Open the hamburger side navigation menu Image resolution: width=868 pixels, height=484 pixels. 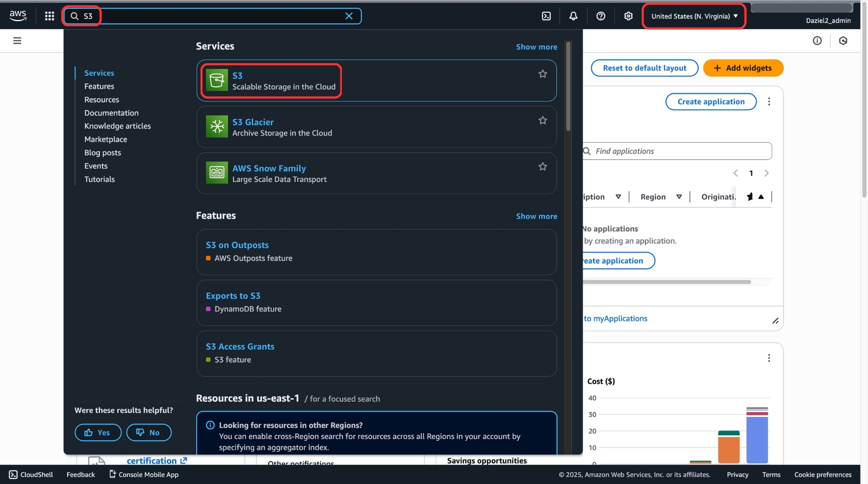(17, 41)
